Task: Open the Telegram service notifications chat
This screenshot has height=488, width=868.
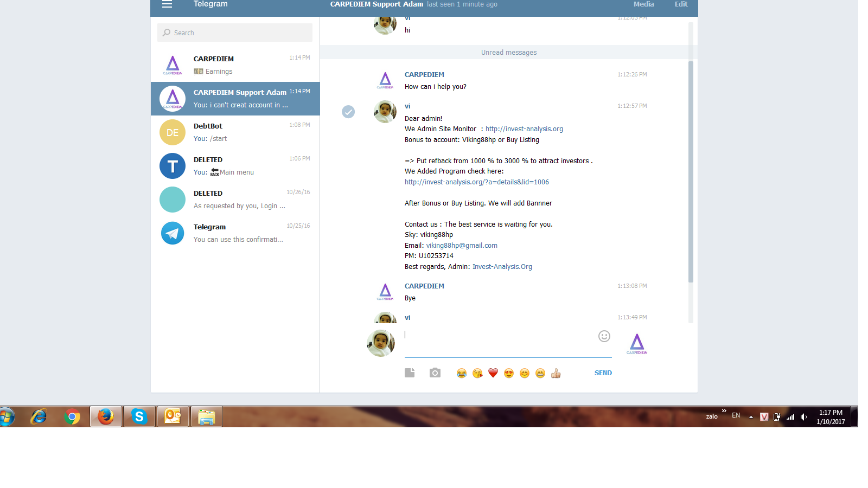Action: click(235, 233)
